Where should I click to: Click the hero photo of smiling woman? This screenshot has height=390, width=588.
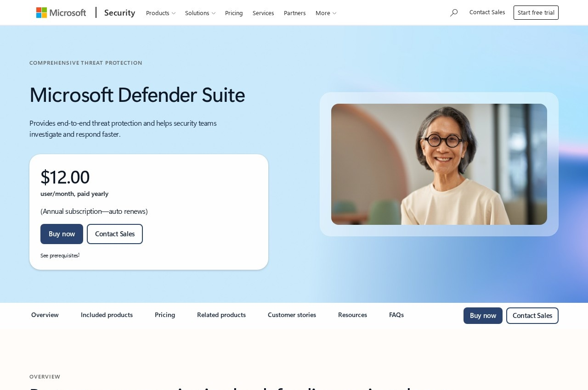[439, 164]
